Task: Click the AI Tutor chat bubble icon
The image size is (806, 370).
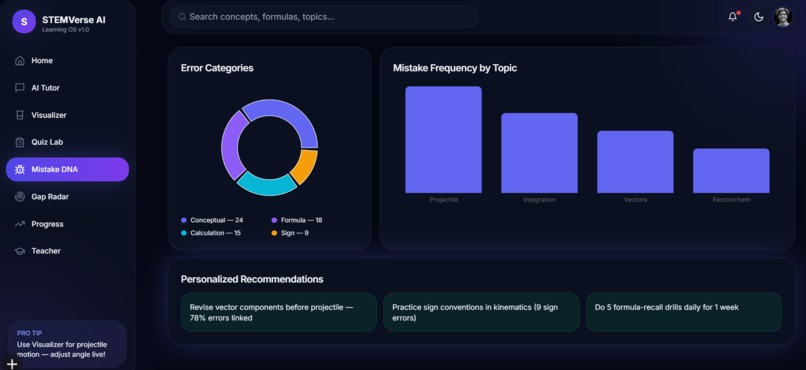Action: pos(20,88)
